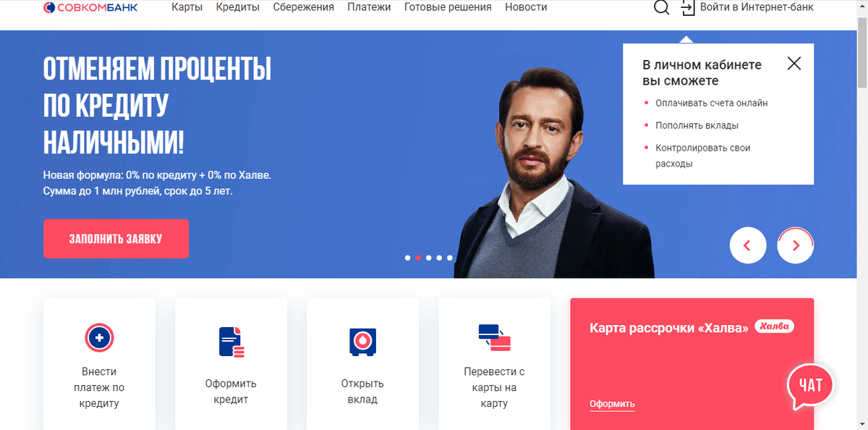
Task: Open the Карты menu
Action: point(187,7)
